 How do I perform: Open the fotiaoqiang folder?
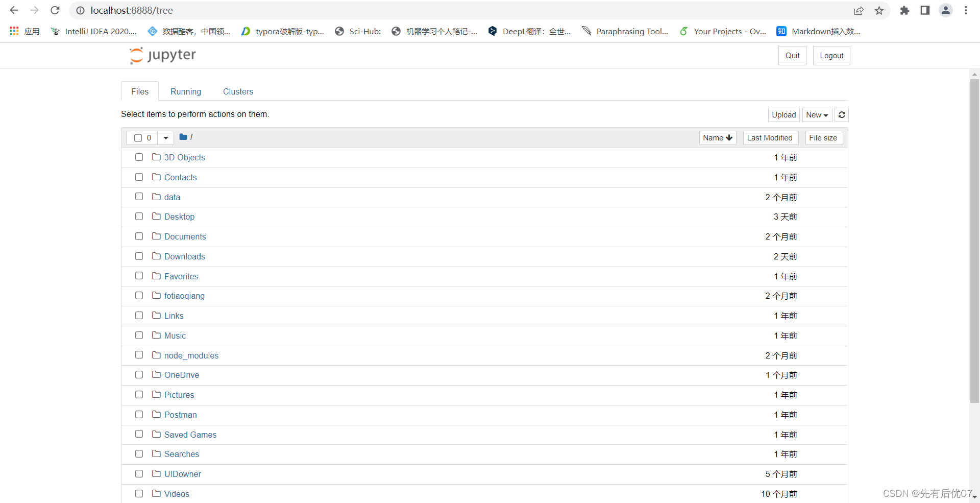click(x=184, y=296)
